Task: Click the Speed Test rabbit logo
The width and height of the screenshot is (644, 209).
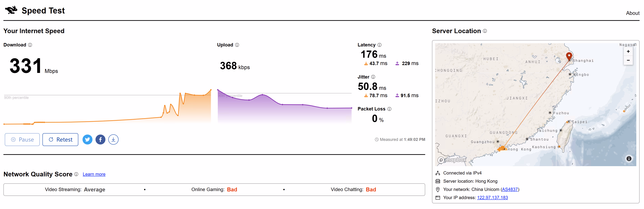Action: click(x=11, y=10)
